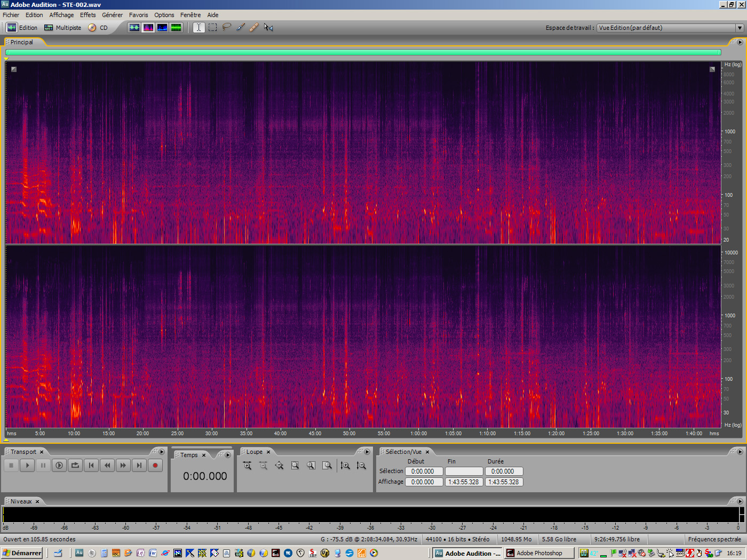
Task: Click the green navigation range bar
Action: click(363, 52)
